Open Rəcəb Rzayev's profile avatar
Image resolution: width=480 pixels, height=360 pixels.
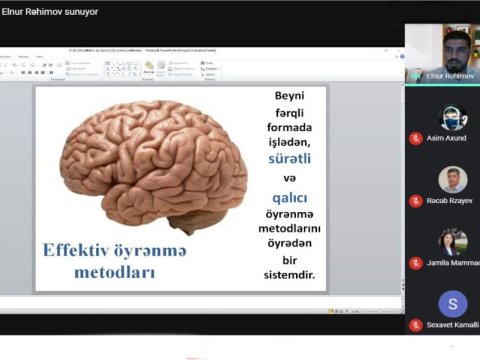pos(453,180)
